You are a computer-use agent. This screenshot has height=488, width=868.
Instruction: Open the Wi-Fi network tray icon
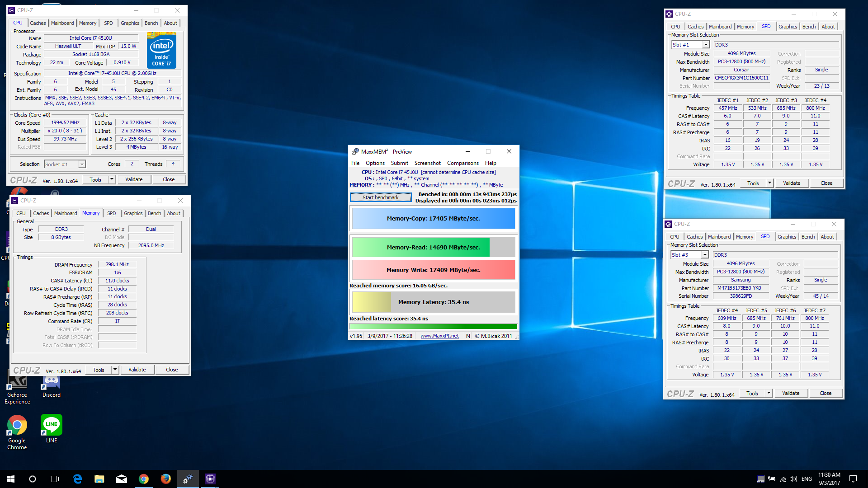783,479
